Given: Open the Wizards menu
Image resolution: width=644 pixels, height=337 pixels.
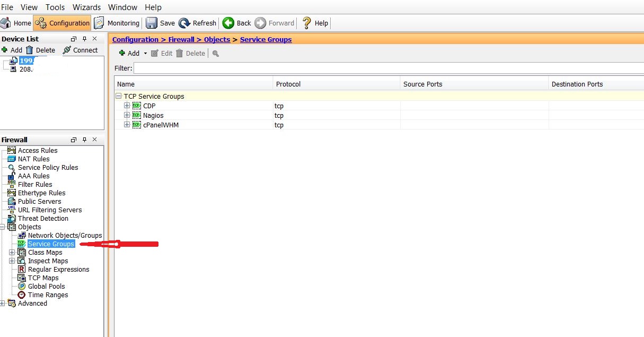Looking at the screenshot, I should pyautogui.click(x=86, y=7).
